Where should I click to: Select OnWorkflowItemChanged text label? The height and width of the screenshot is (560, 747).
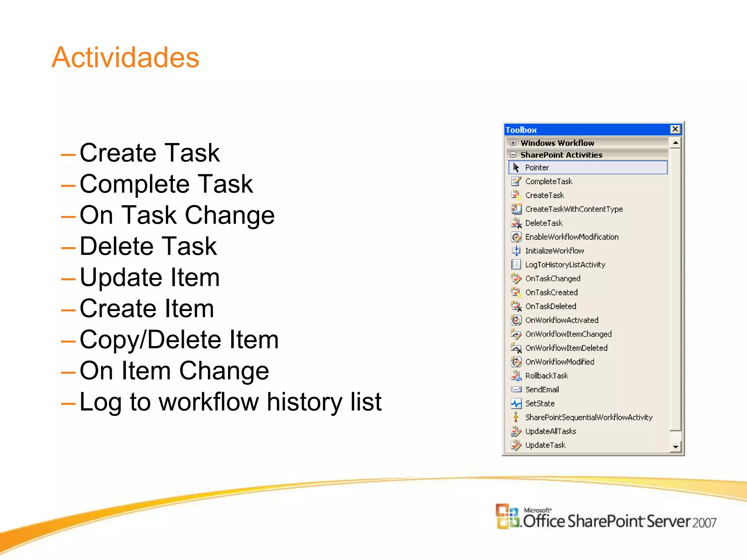point(568,334)
